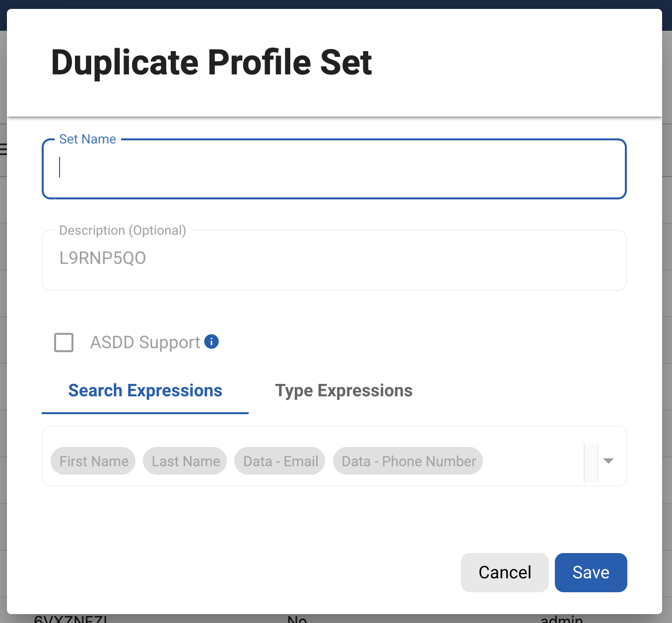Click the hamburger menu icon behind dialog

tap(3, 149)
